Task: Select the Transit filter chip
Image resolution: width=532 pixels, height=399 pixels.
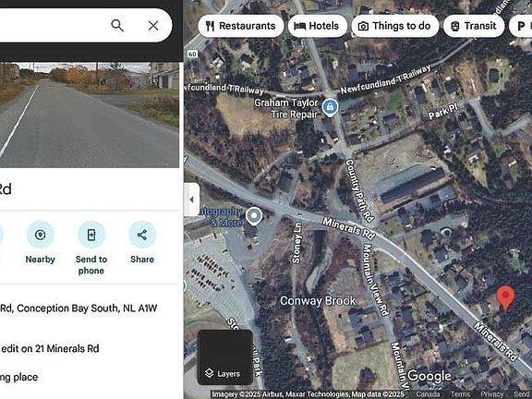Action: pos(474,26)
